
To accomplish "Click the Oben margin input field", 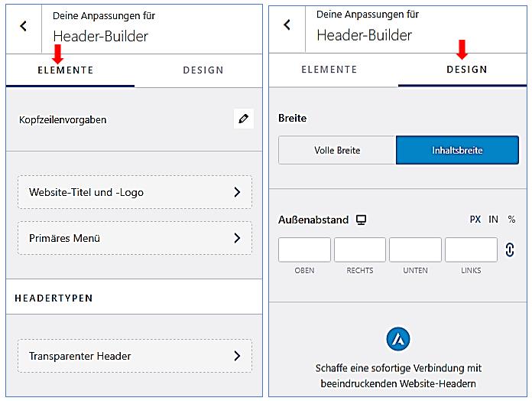I will click(304, 250).
